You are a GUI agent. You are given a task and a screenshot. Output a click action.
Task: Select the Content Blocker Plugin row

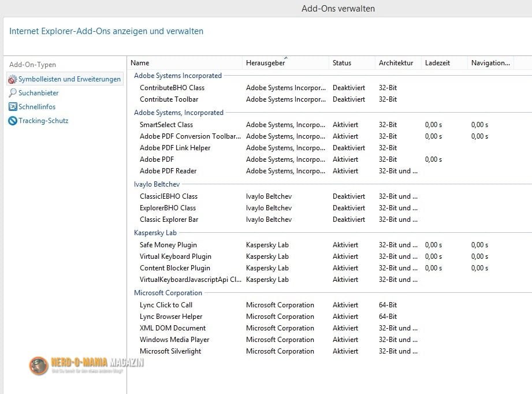point(175,268)
